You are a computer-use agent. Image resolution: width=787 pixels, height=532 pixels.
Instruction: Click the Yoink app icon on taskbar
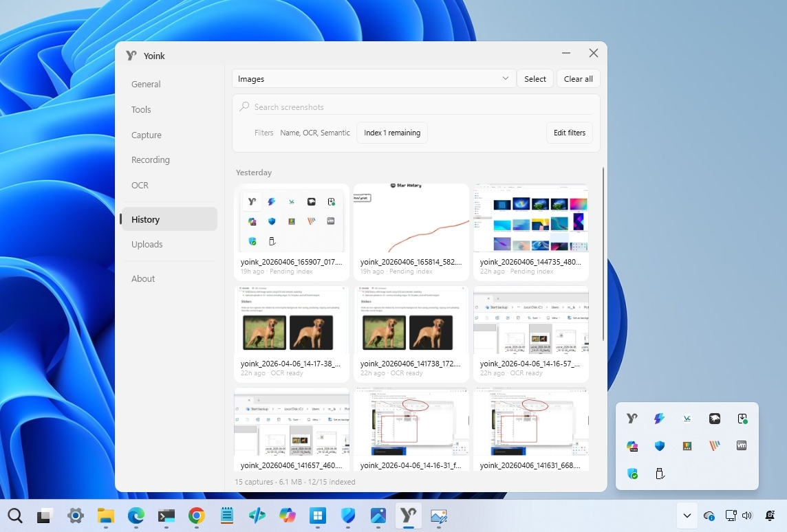(x=408, y=516)
